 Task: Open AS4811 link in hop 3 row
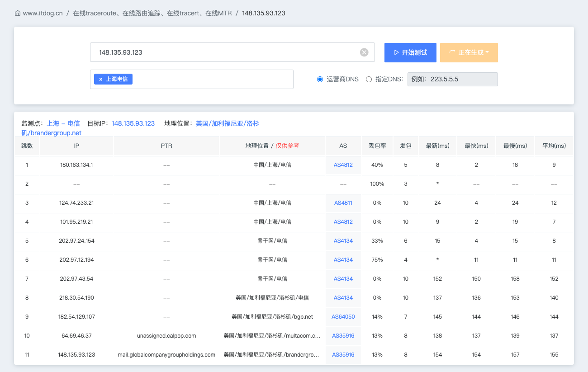pos(343,203)
